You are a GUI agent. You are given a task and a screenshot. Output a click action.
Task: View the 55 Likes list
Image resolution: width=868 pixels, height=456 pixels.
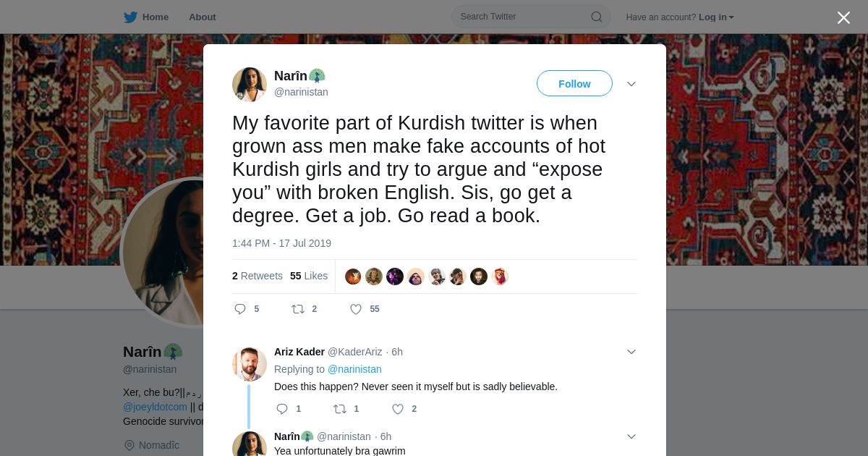pos(309,276)
